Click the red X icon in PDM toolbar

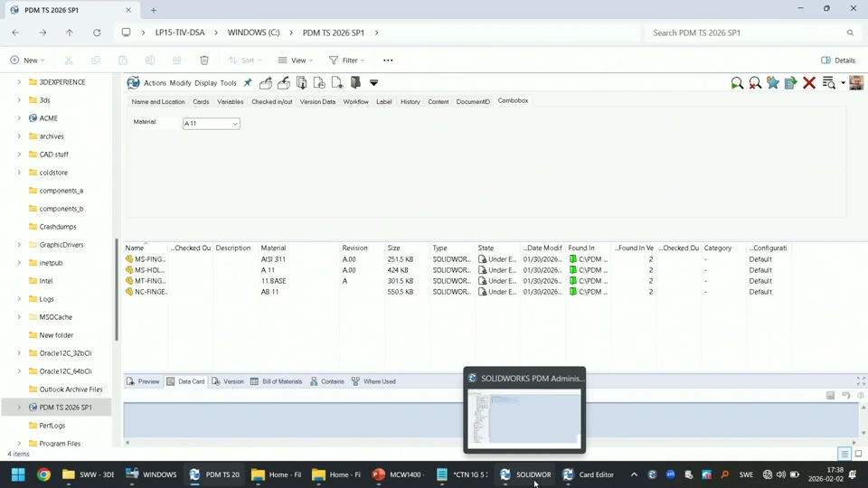point(808,83)
